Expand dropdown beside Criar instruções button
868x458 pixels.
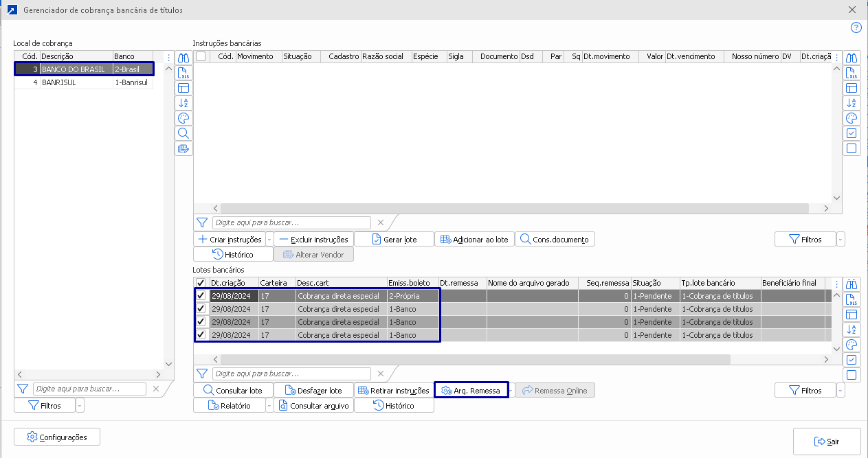click(269, 240)
